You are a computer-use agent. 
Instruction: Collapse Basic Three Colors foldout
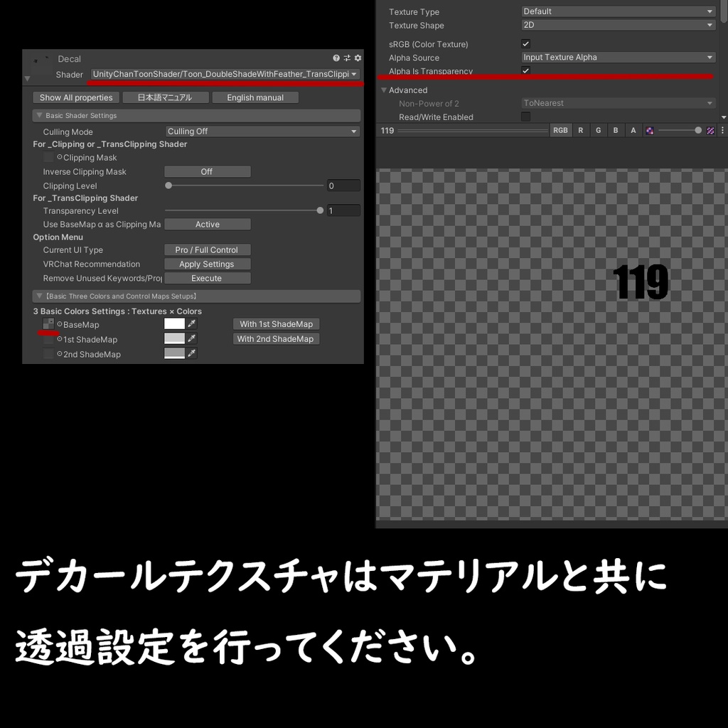click(x=40, y=296)
